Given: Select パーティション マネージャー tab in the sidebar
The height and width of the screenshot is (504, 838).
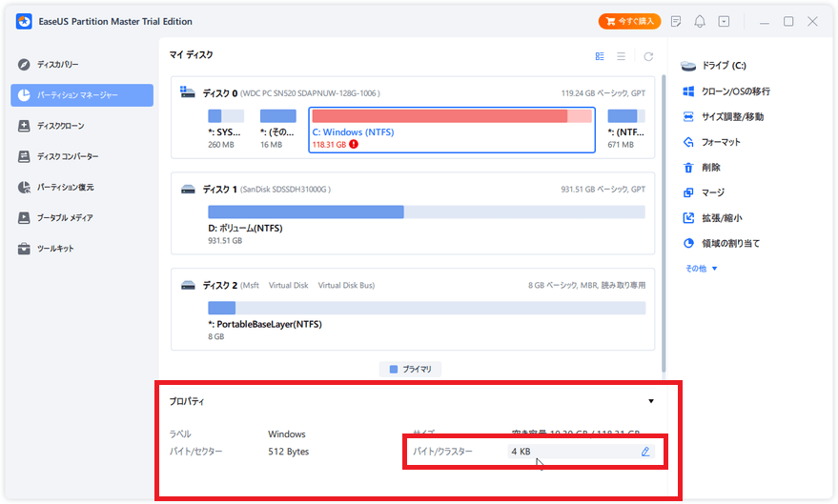Looking at the screenshot, I should coord(82,95).
